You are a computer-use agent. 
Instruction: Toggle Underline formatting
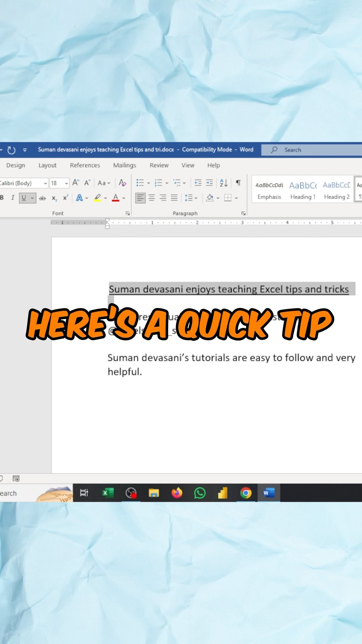(x=24, y=198)
